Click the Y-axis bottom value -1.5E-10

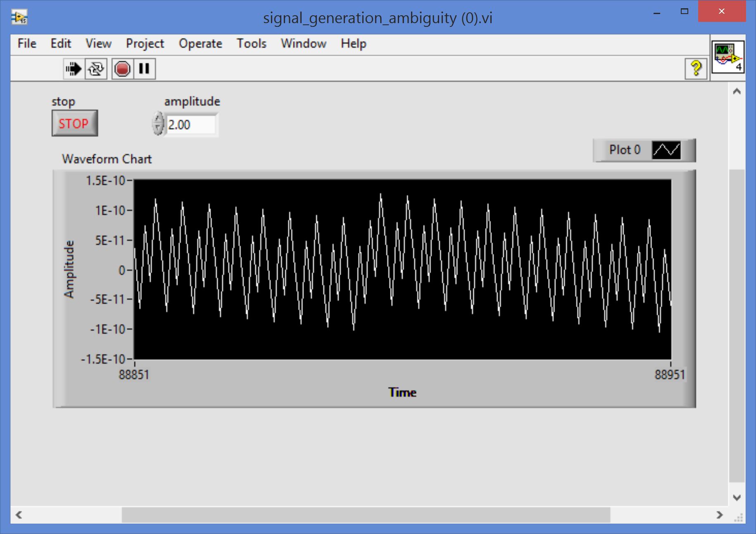click(103, 359)
